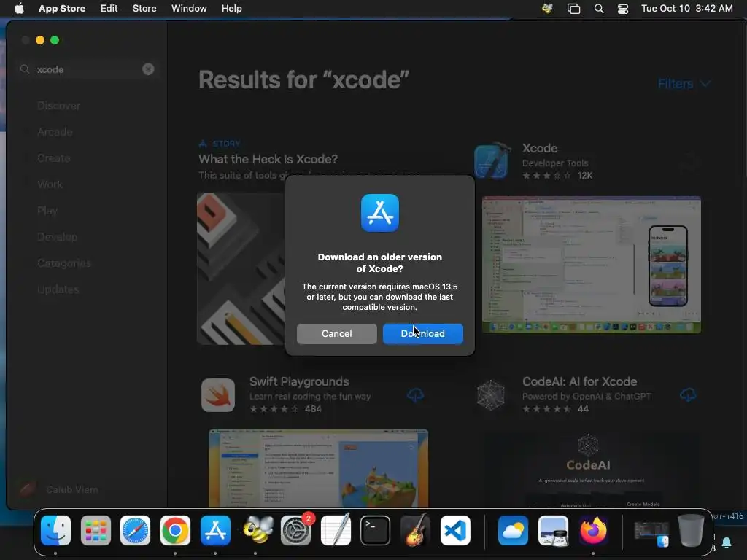
Task: Click the date and time clock
Action: point(687,9)
